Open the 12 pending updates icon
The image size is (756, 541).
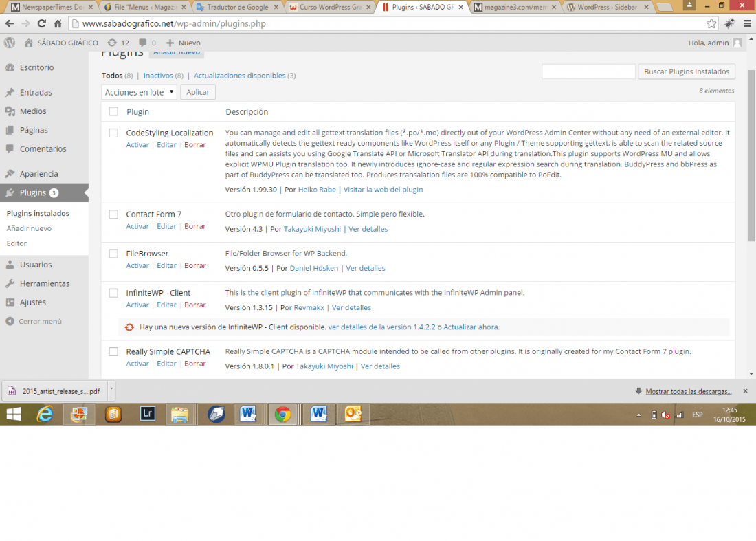pos(118,43)
